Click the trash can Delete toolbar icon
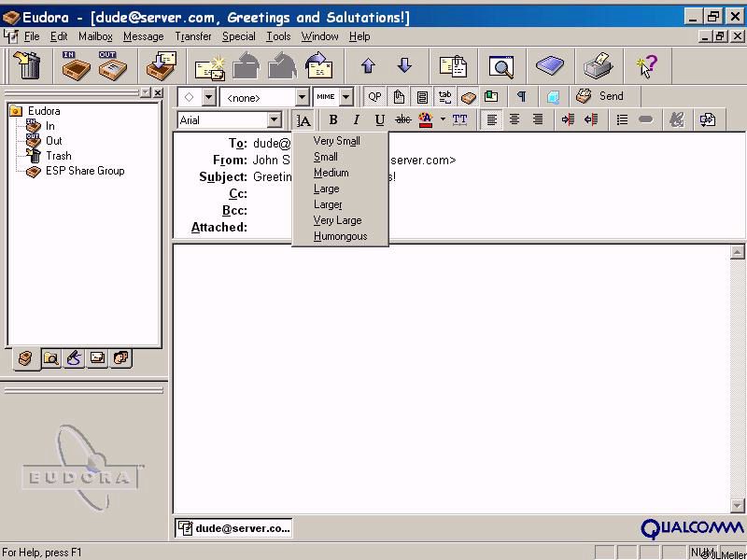 point(28,65)
